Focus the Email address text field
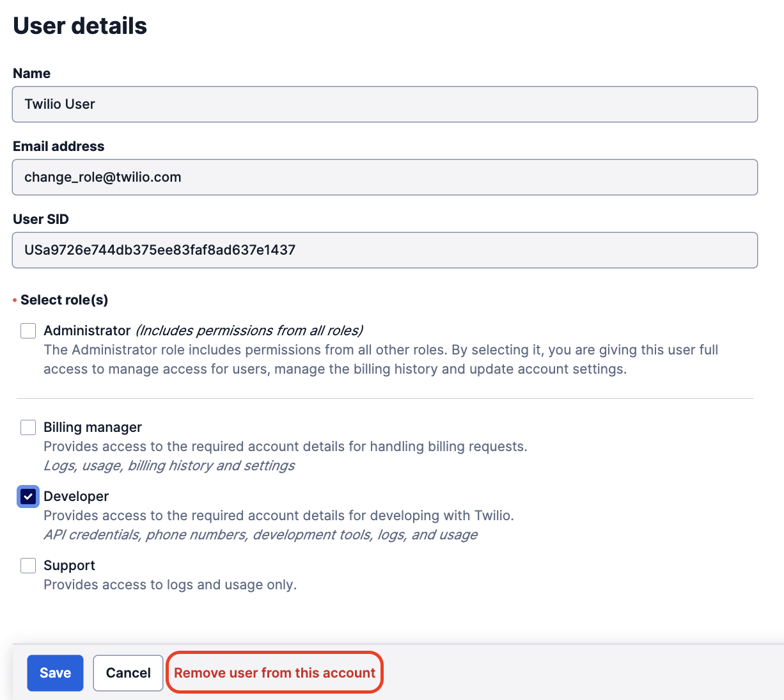 tap(384, 177)
